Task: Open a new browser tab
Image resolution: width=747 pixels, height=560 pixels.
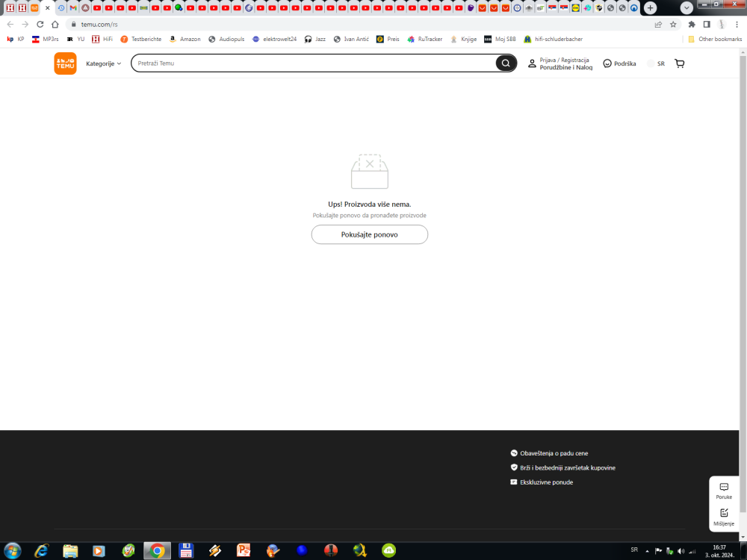Action: pos(651,7)
